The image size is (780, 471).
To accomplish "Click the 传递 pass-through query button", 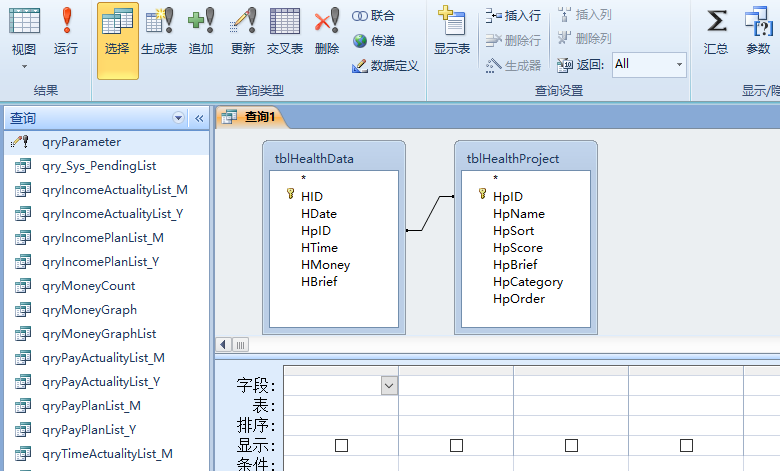I will 374,41.
